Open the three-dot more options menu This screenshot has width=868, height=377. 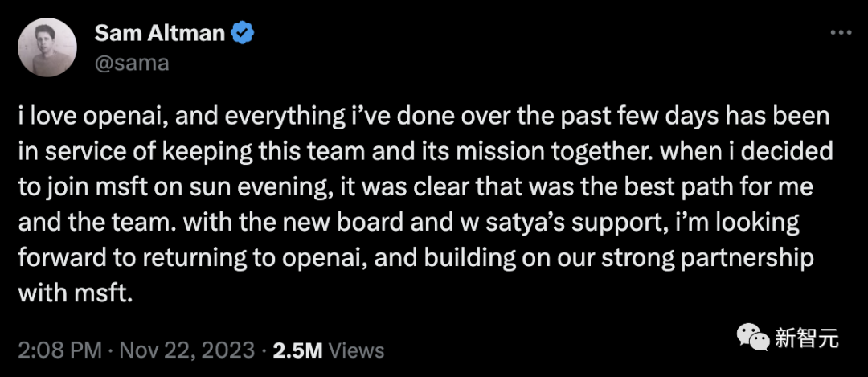tap(841, 33)
